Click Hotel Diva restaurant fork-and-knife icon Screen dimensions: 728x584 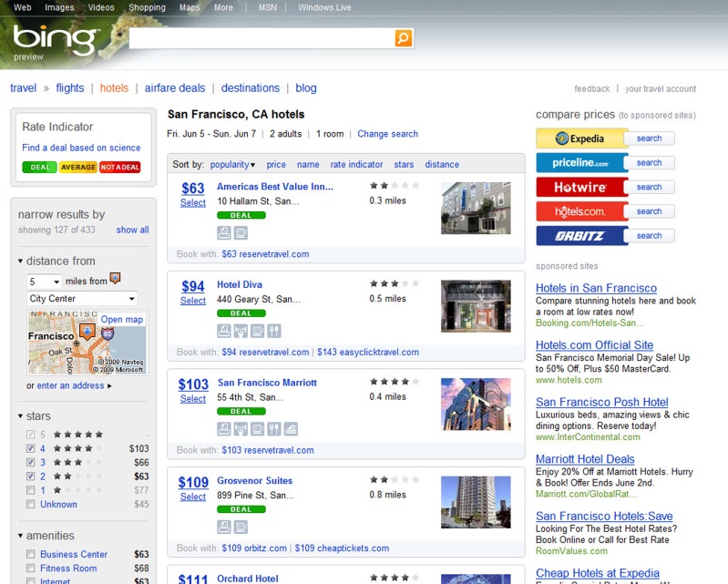point(274,331)
